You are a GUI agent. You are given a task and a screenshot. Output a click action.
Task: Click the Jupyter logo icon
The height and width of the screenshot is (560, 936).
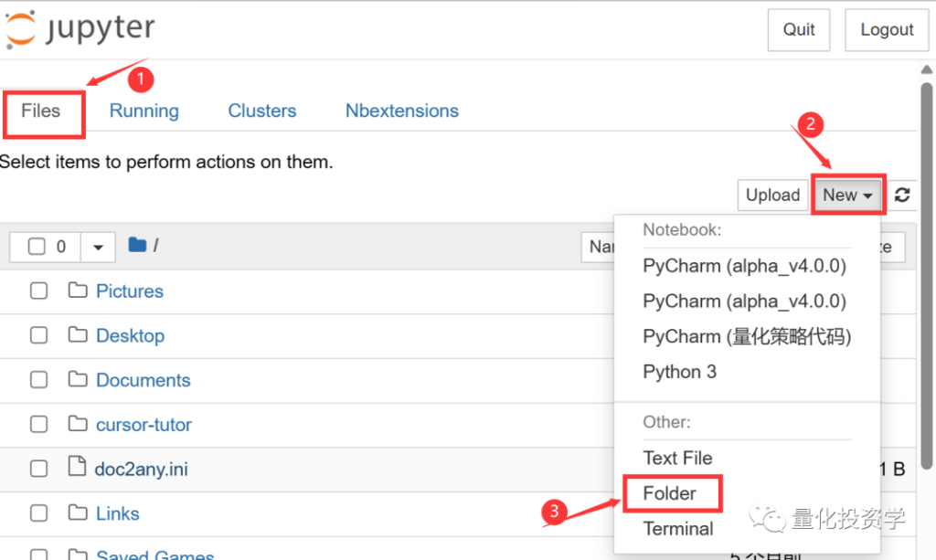coord(21,28)
